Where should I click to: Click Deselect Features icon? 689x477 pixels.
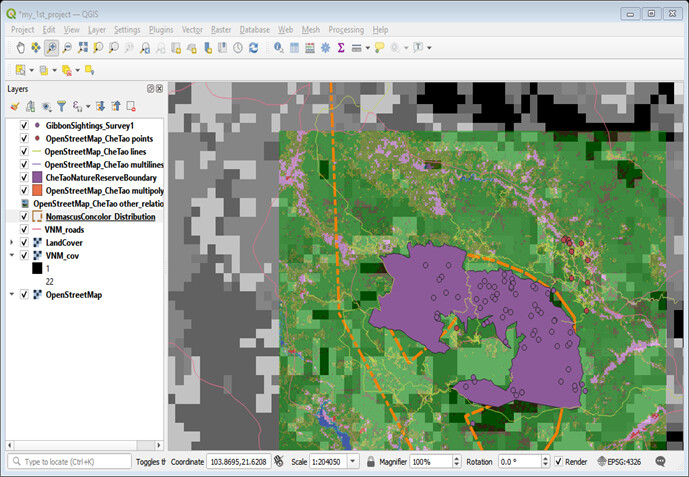pyautogui.click(x=67, y=70)
